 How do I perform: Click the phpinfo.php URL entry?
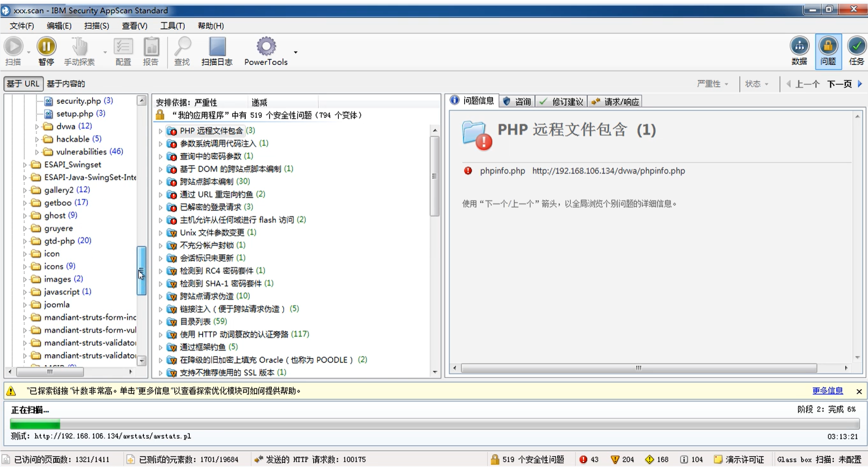point(608,171)
